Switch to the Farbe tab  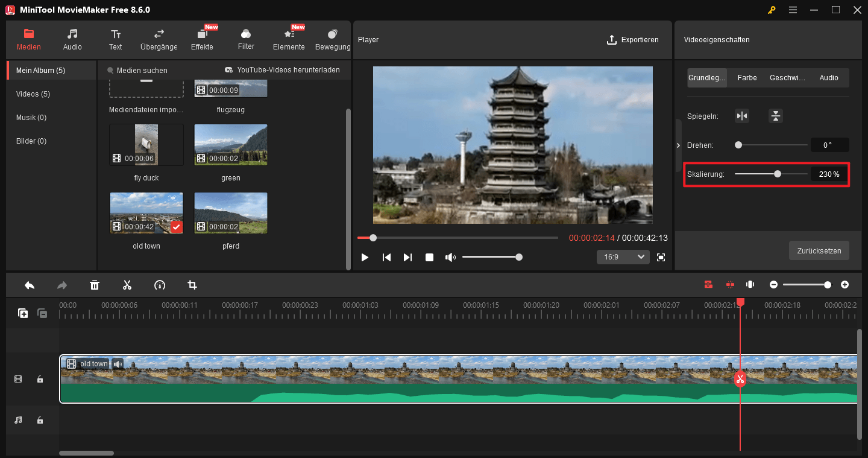coord(747,77)
